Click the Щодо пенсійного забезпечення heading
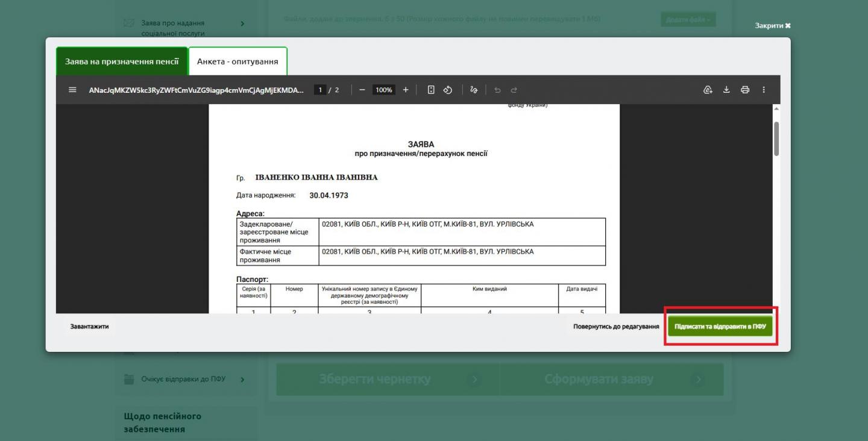The width and height of the screenshot is (868, 441). click(x=163, y=422)
